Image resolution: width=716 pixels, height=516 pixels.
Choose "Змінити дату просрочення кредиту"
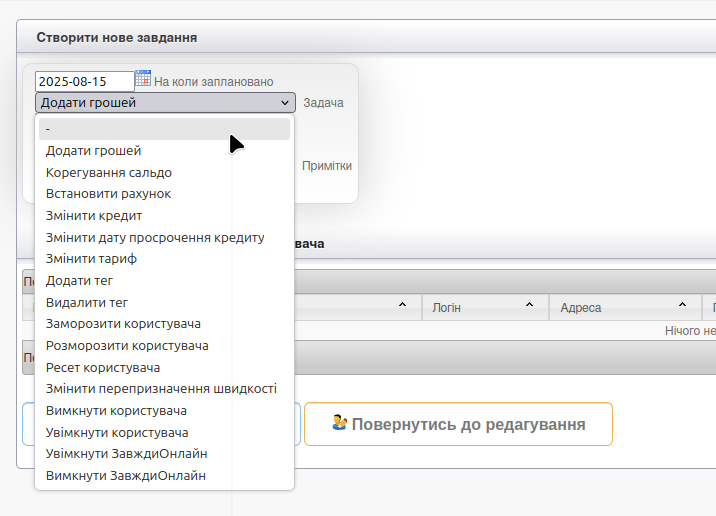(155, 237)
